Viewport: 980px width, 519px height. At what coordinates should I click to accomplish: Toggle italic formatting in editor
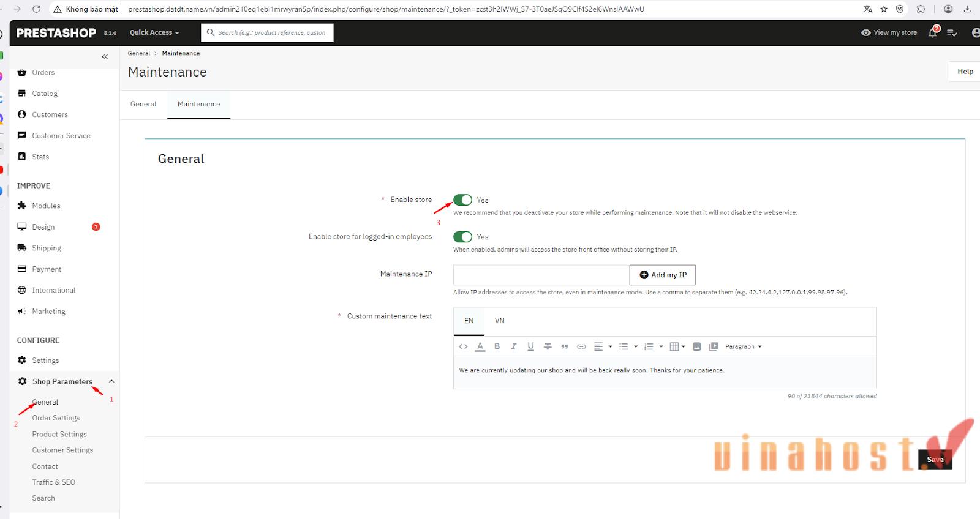(514, 346)
